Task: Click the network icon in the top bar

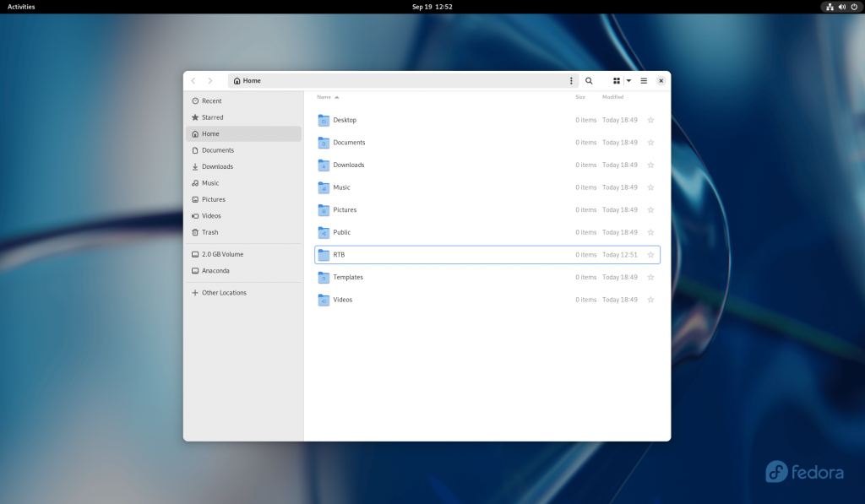Action: pos(829,7)
